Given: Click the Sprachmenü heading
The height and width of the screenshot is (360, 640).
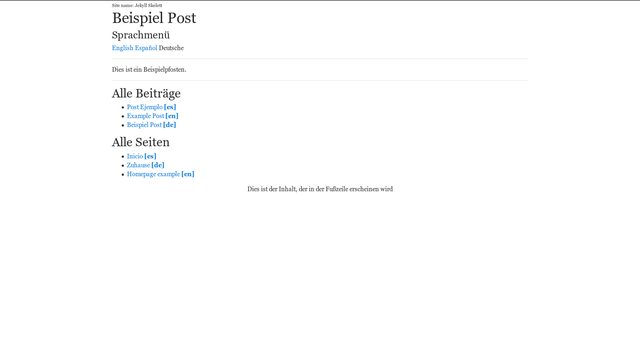Looking at the screenshot, I should tap(141, 35).
